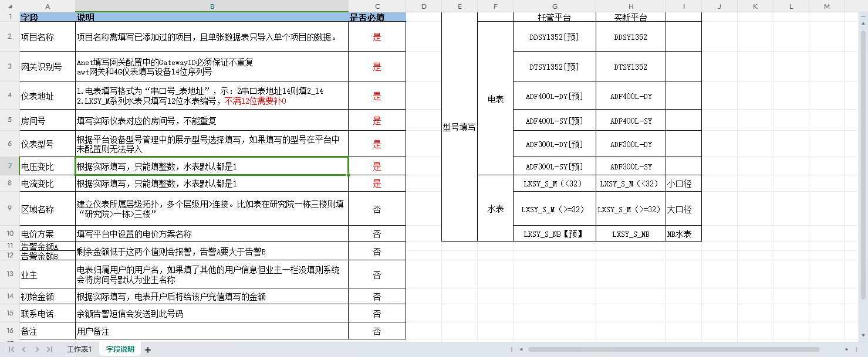The width and height of the screenshot is (868, 357).
Task: Select row 7 header
Action: coord(9,166)
